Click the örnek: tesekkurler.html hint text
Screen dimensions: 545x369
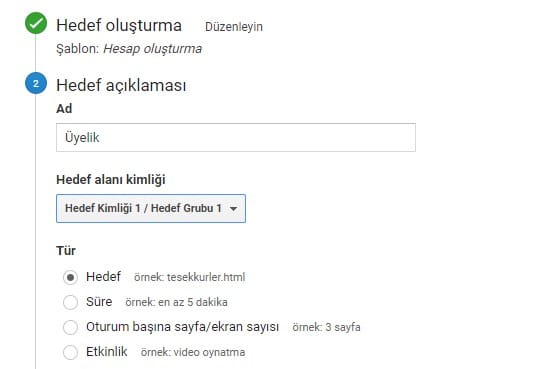click(x=189, y=277)
